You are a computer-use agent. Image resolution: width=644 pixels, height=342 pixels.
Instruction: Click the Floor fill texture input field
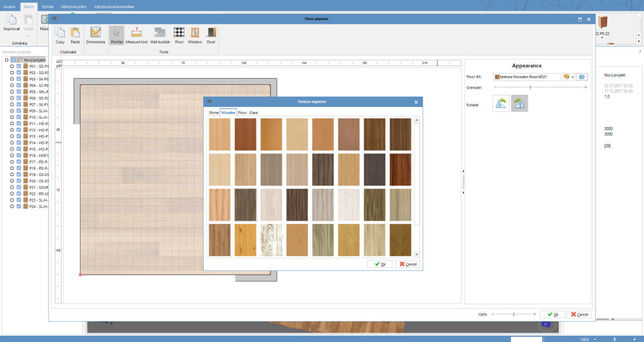coord(527,77)
